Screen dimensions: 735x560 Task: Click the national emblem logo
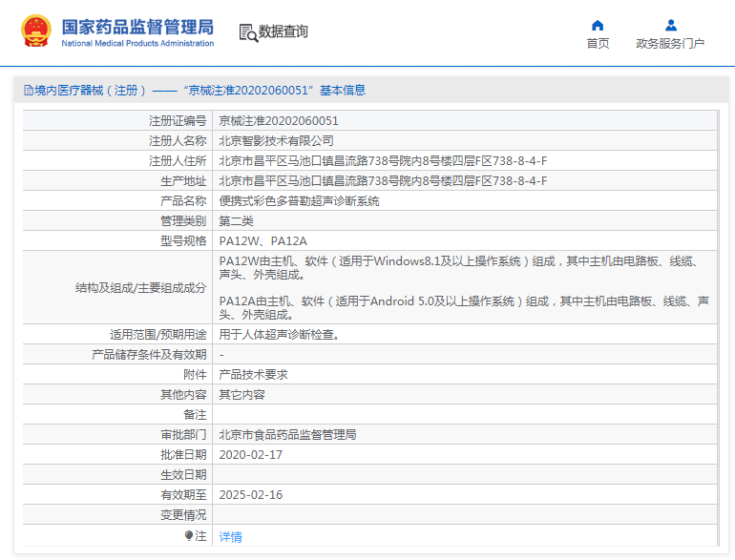point(36,31)
